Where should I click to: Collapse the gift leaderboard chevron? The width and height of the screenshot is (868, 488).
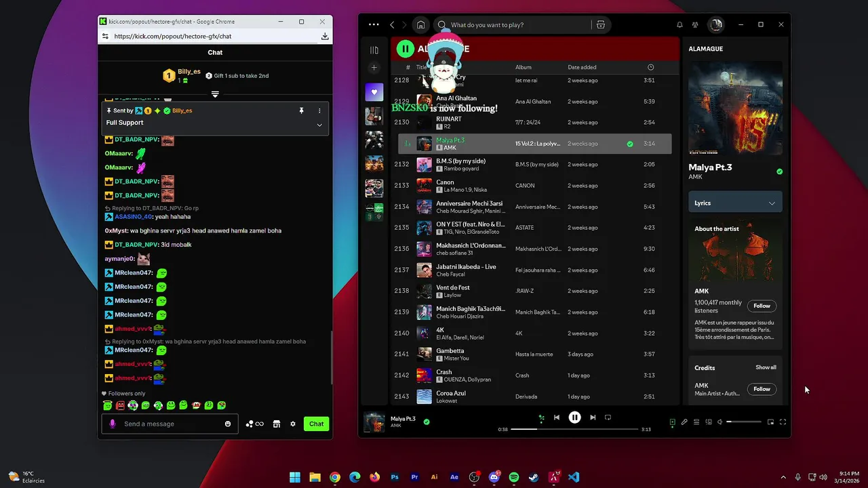pos(215,94)
